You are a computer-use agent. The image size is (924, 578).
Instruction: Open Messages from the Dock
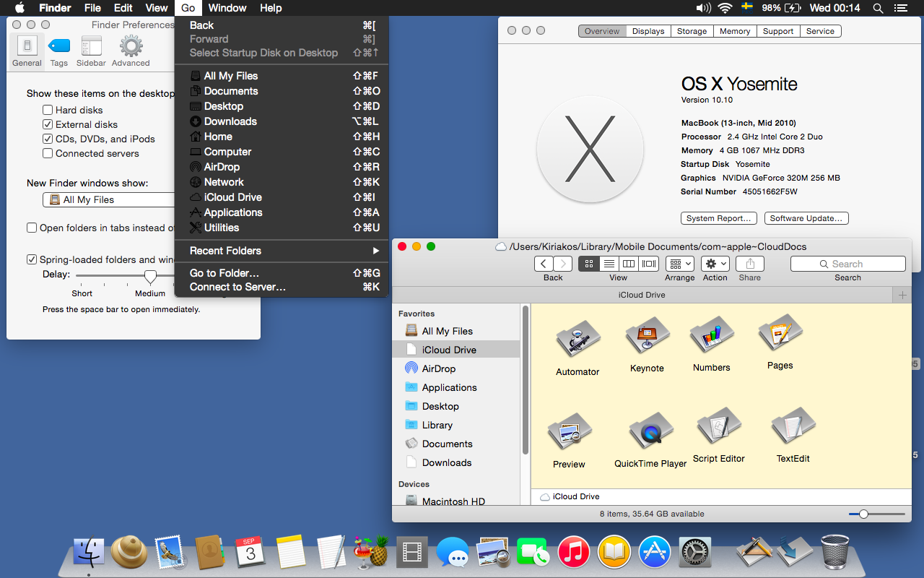453,553
